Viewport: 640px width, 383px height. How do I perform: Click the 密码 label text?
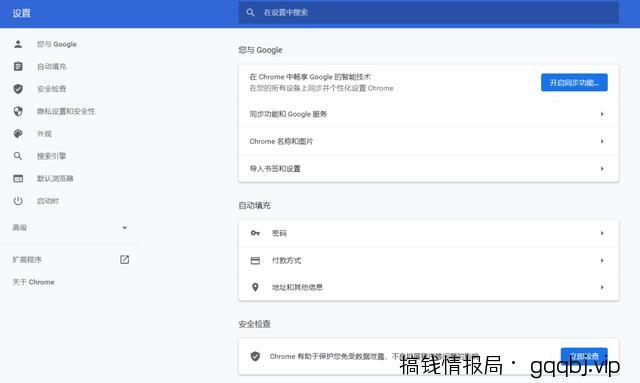click(x=279, y=233)
